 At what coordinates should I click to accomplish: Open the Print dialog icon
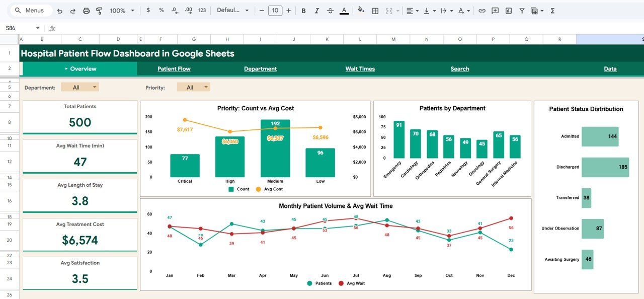pos(87,10)
